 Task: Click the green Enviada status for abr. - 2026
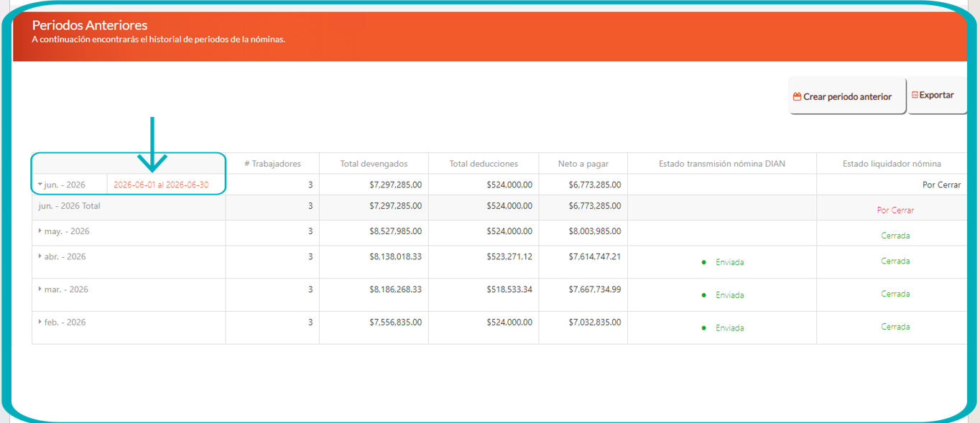729,262
